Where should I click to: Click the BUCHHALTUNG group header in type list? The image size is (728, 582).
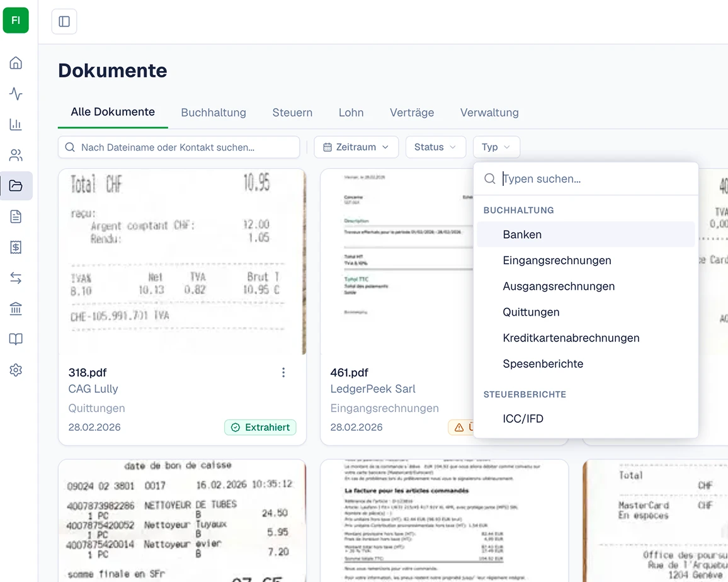coord(519,210)
